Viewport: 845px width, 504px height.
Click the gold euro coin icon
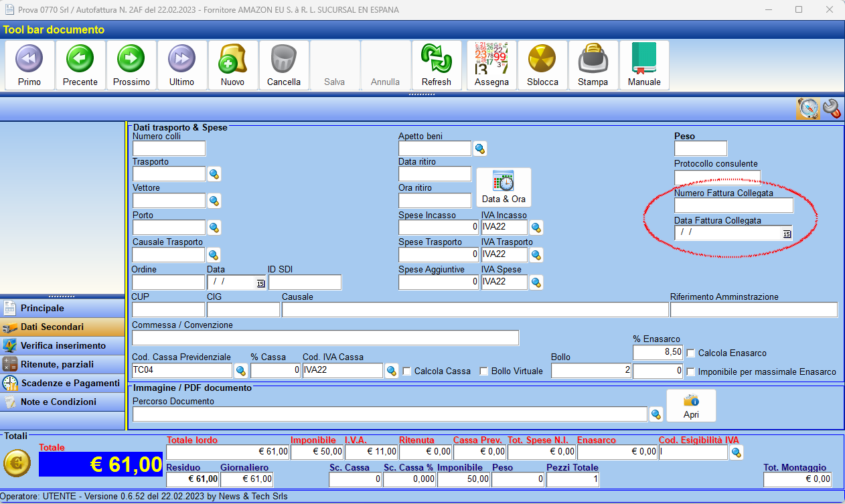click(17, 463)
